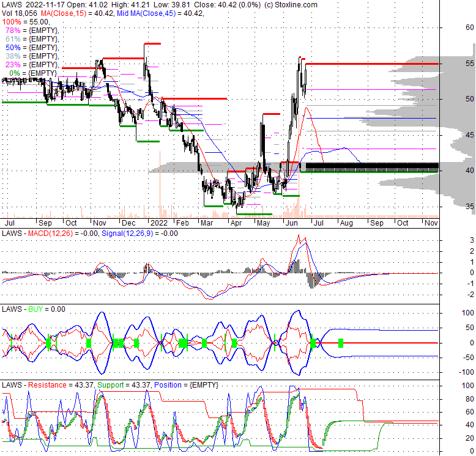
Task: Click the Mar month label on axis
Action: 207,223
